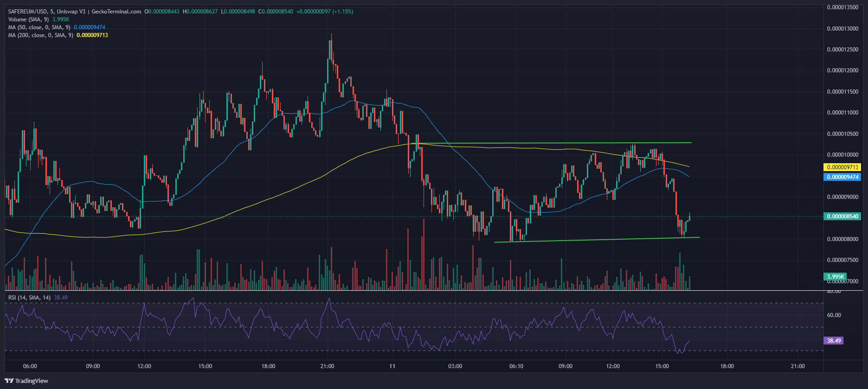Click the open value O0.000008443 in header

162,12
